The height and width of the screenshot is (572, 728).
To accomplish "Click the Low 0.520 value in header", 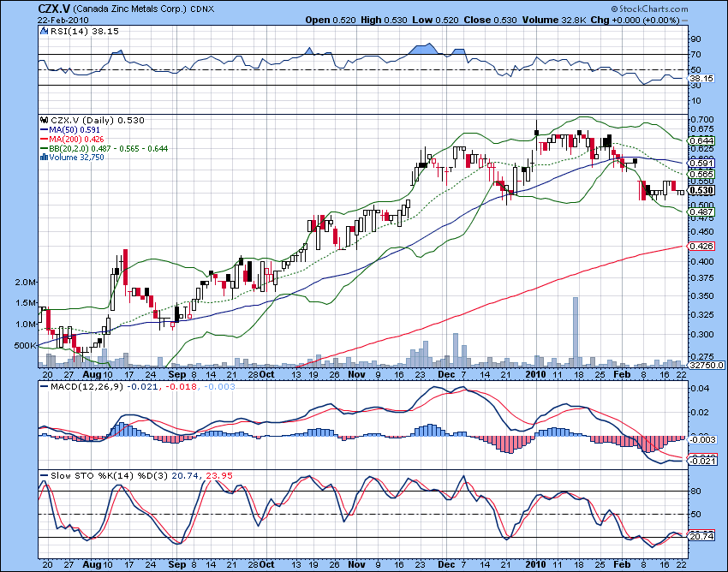I will [435, 20].
